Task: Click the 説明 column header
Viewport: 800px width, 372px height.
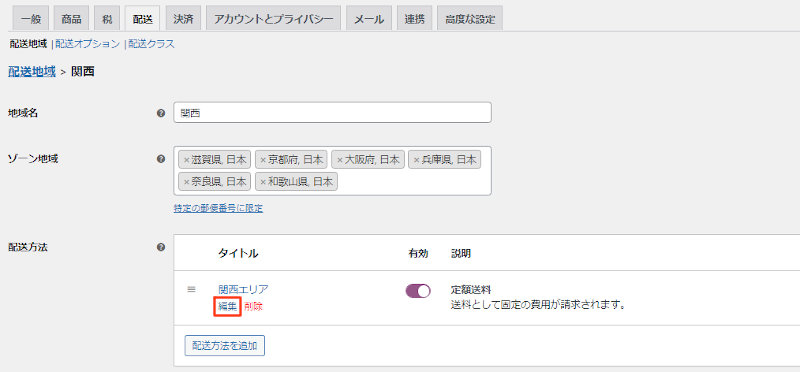Action: [461, 254]
